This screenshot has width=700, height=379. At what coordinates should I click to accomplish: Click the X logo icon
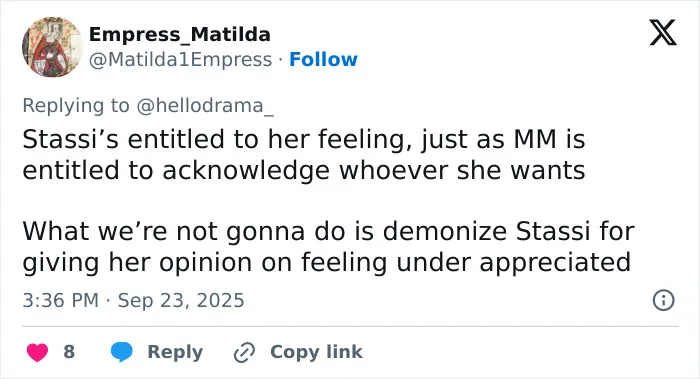663,33
